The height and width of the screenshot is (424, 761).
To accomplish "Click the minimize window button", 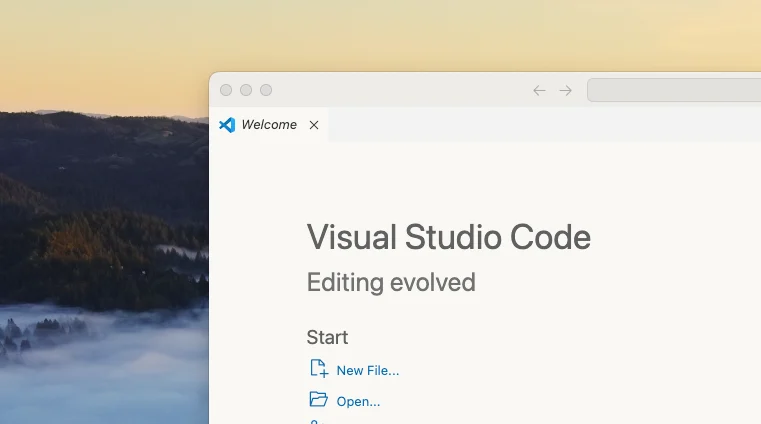I will 246,90.
